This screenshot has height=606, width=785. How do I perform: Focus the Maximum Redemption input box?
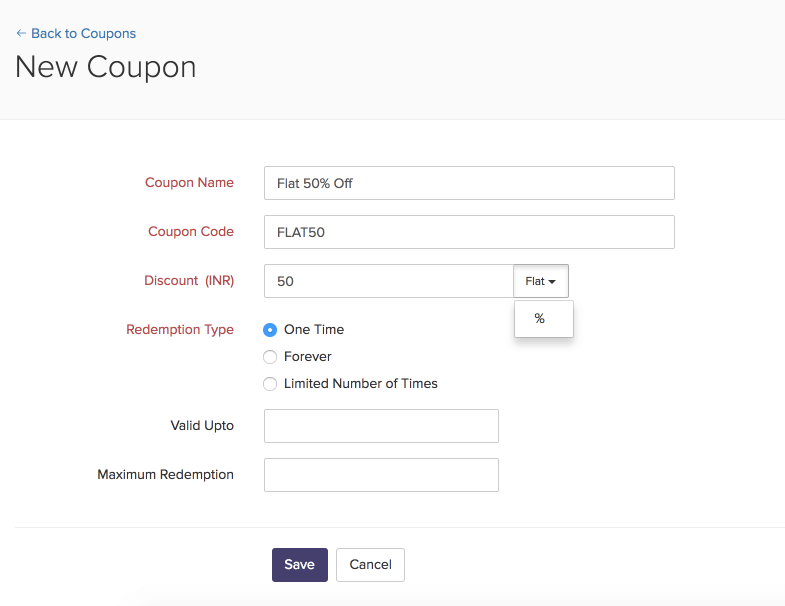[381, 475]
